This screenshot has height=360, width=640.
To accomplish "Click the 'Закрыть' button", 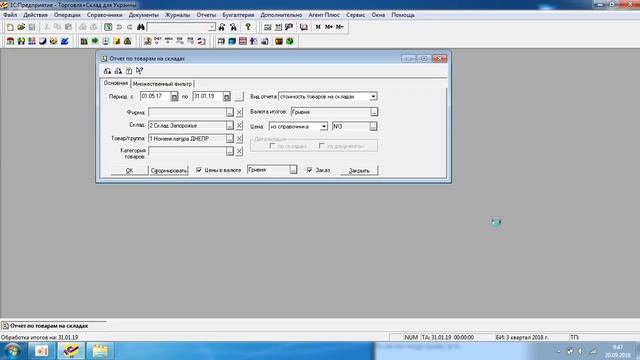I will pos(359,170).
